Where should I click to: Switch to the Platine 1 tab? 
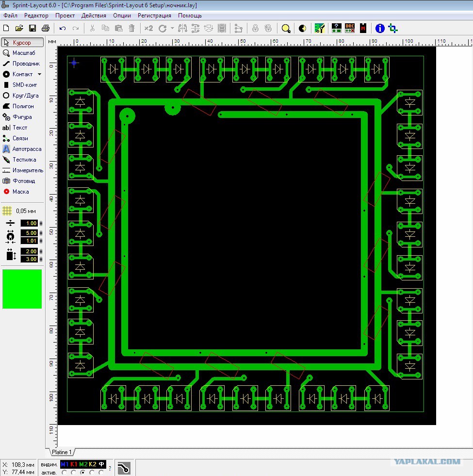[x=62, y=452]
